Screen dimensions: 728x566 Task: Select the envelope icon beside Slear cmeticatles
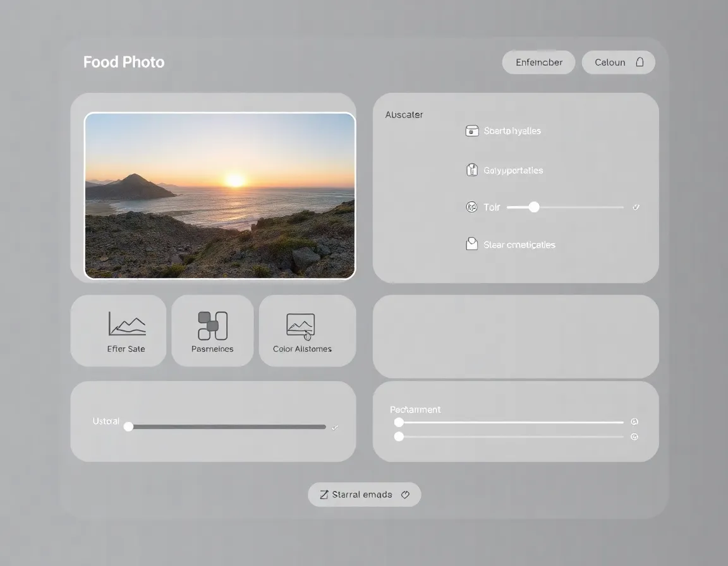click(471, 244)
